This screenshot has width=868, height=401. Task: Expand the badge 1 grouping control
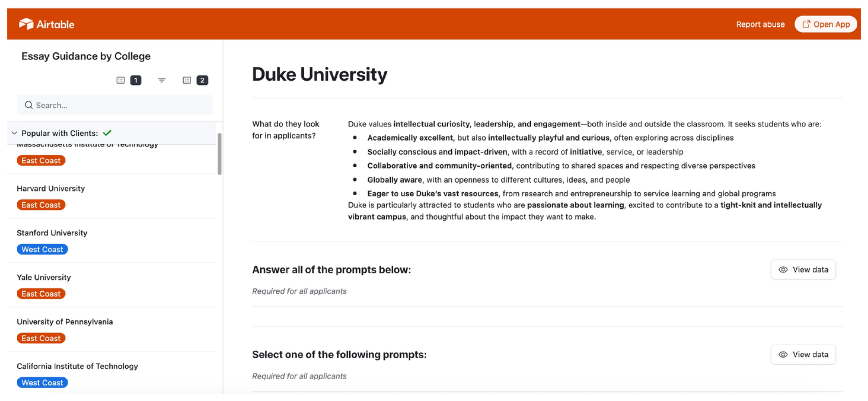coord(136,80)
